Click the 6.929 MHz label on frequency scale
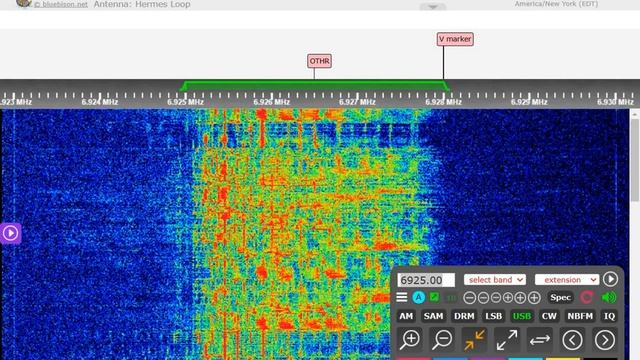640x360 pixels. coord(529,102)
